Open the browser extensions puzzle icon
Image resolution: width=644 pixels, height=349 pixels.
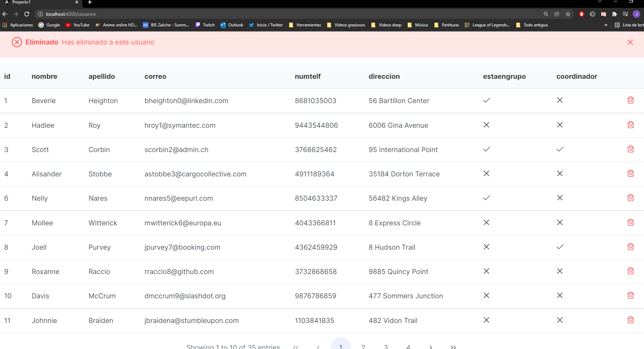tap(614, 14)
